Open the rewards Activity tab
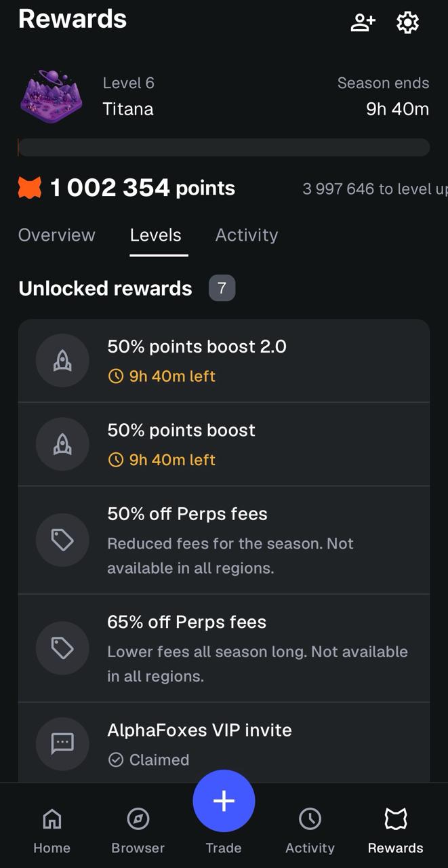The width and height of the screenshot is (448, 868). (x=247, y=235)
